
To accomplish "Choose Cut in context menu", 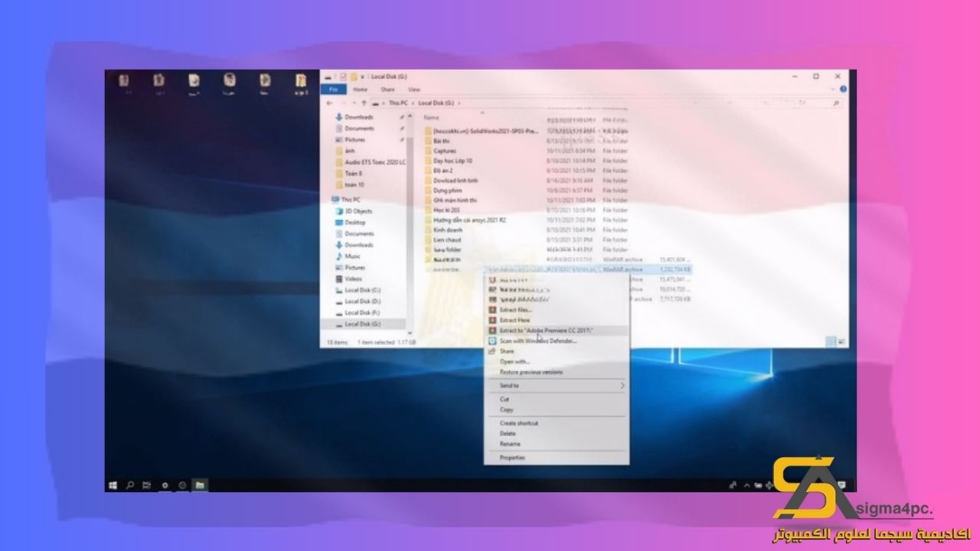I will point(557,399).
